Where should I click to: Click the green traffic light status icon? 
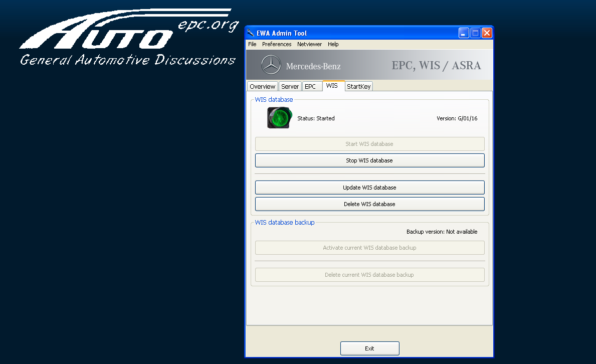(280, 117)
